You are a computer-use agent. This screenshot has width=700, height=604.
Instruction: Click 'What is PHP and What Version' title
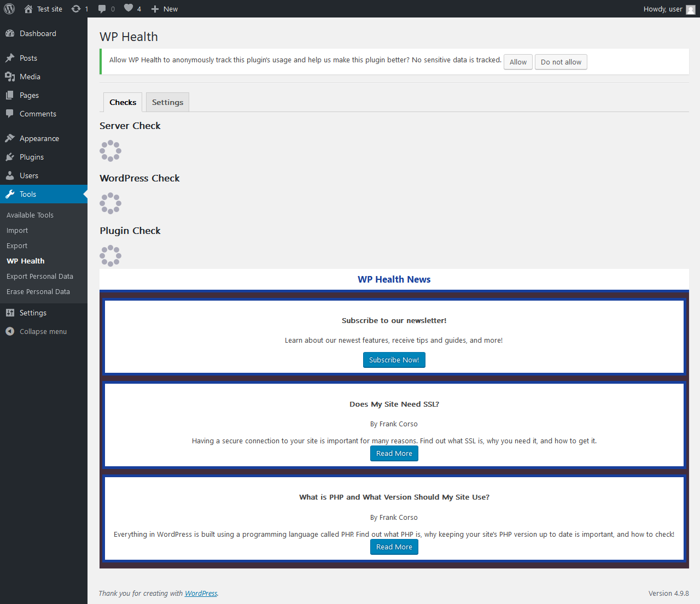(x=394, y=497)
